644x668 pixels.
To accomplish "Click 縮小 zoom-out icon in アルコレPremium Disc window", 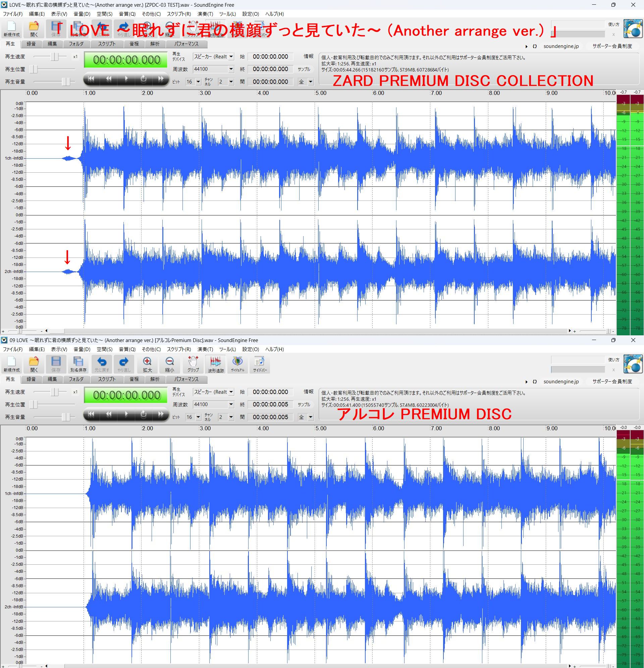I will click(169, 364).
